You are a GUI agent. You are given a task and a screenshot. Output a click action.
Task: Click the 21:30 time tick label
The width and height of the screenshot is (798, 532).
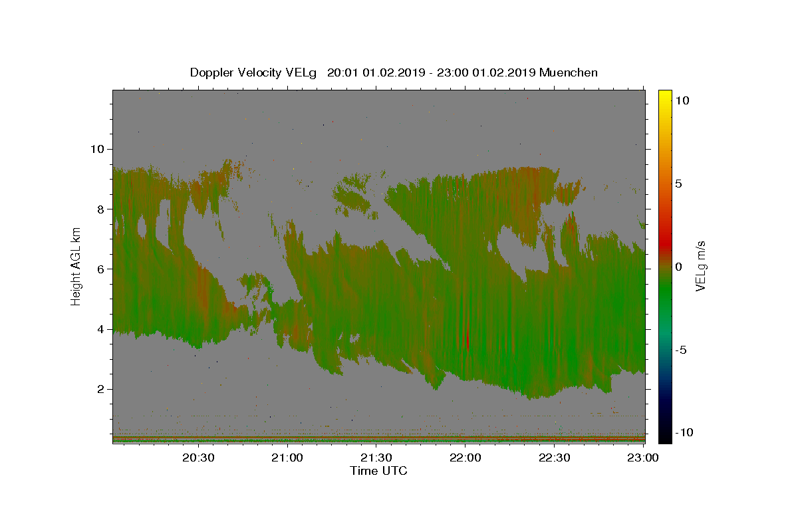[376, 458]
